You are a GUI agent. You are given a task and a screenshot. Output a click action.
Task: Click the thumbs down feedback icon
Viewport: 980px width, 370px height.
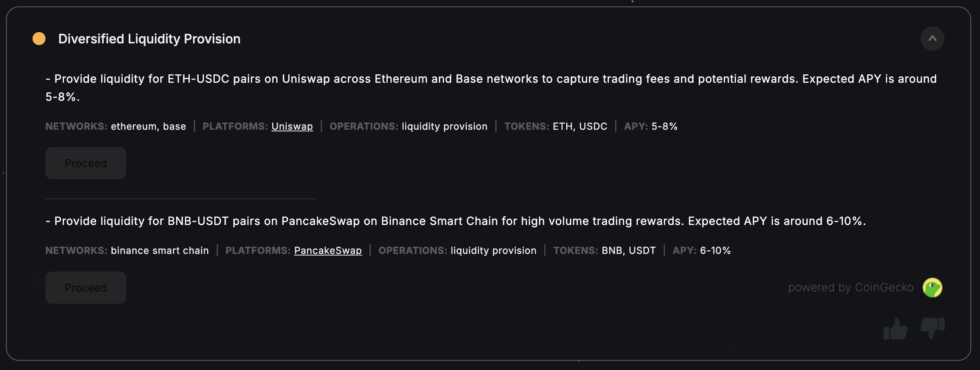pyautogui.click(x=932, y=327)
